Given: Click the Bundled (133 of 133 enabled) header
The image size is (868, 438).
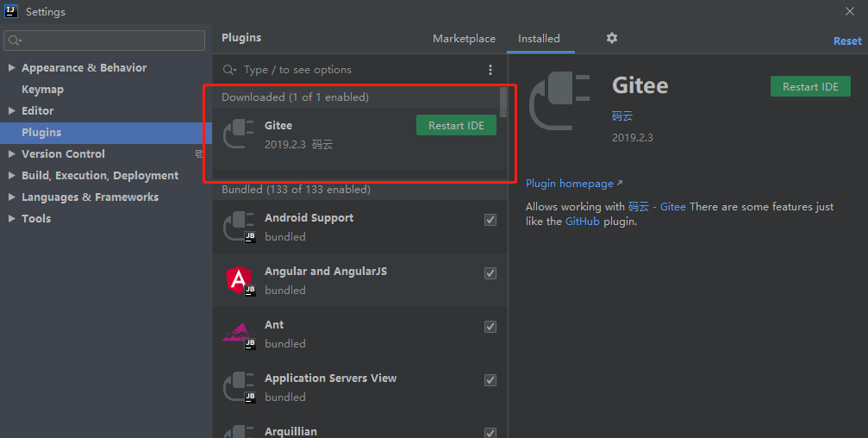Looking at the screenshot, I should pyautogui.click(x=297, y=190).
